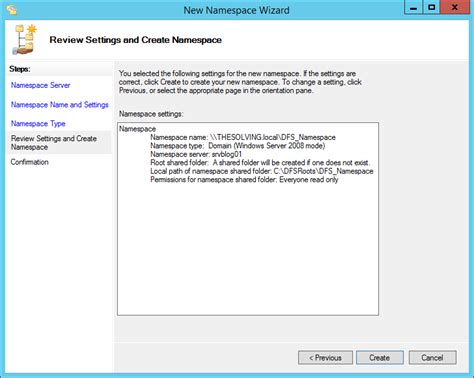Cancel the New Namespace Wizard
The width and height of the screenshot is (474, 378).
432,358
